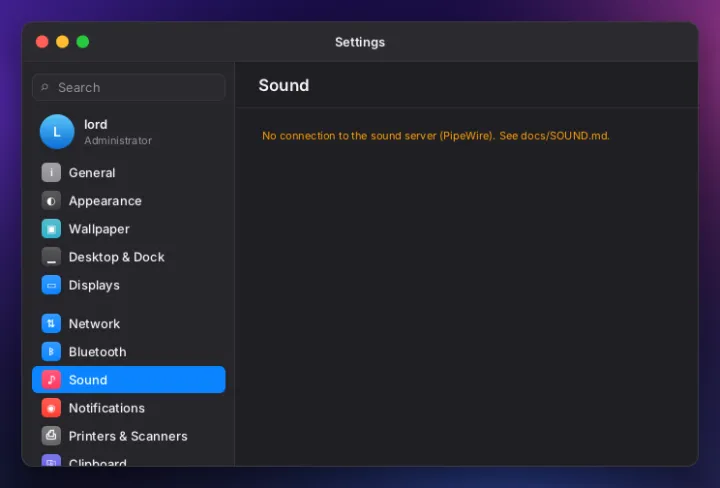
Task: Minimize the Settings window with yellow button
Action: (x=62, y=42)
